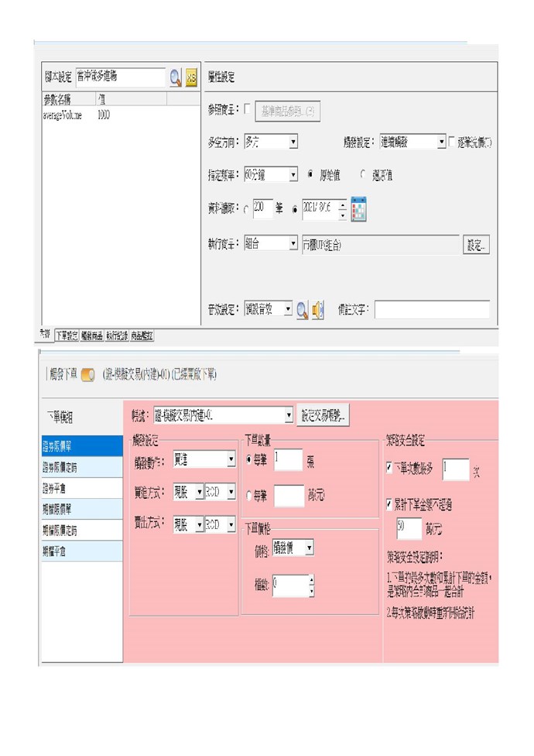Image resolution: width=534 pixels, height=756 pixels.
Task: Click the 設定... button beside the execute product field
Action: pyautogui.click(x=476, y=245)
